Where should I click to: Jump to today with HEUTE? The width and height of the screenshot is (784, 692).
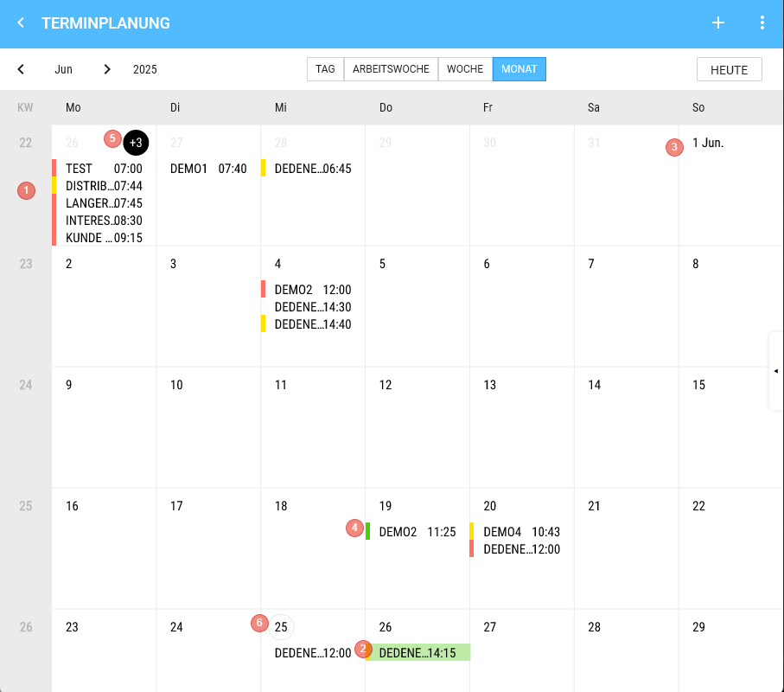[x=729, y=69]
